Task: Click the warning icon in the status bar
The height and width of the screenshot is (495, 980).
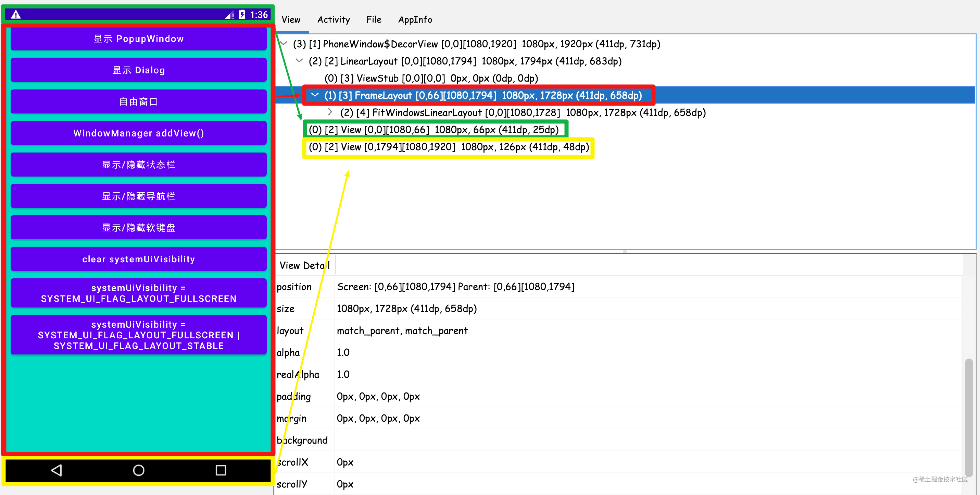Action: click(16, 14)
